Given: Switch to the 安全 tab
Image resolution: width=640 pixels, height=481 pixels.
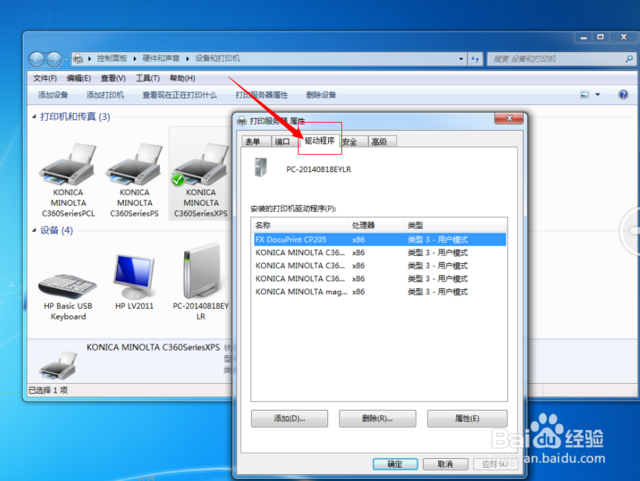Looking at the screenshot, I should pyautogui.click(x=353, y=141).
